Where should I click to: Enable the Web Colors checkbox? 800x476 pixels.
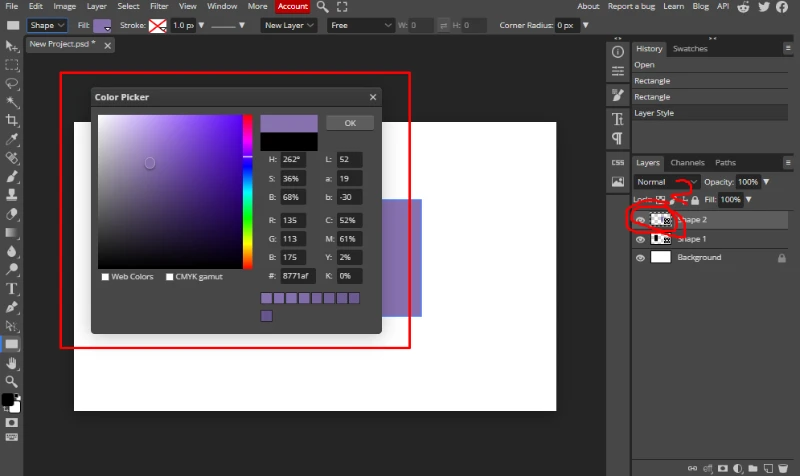pyautogui.click(x=105, y=277)
